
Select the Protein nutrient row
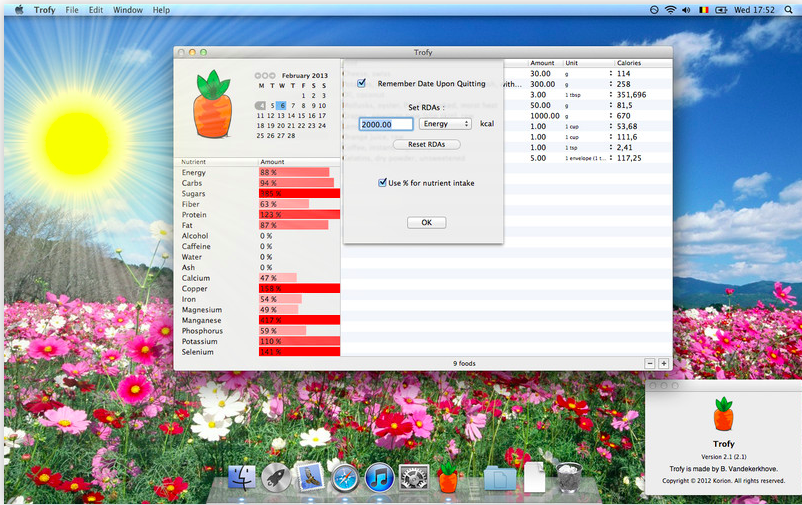[257, 215]
